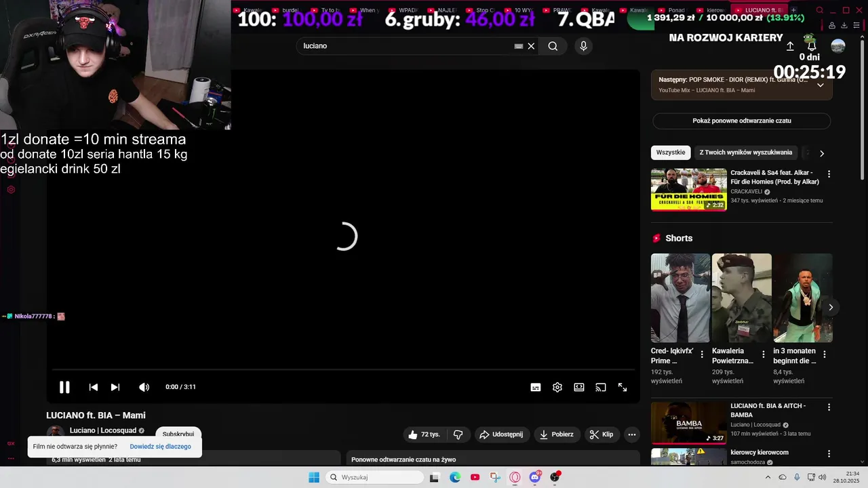868x488 pixels.
Task: Open the BAMBA video thumbnail
Action: (689, 424)
